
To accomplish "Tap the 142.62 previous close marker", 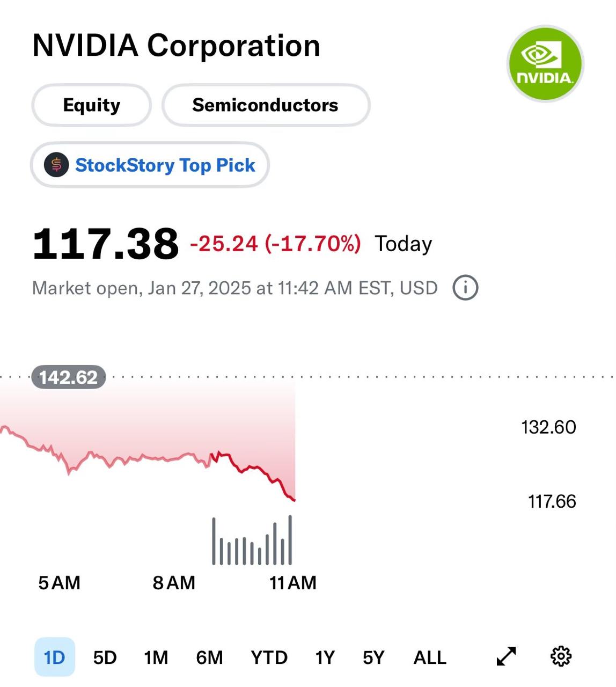I will (x=69, y=377).
